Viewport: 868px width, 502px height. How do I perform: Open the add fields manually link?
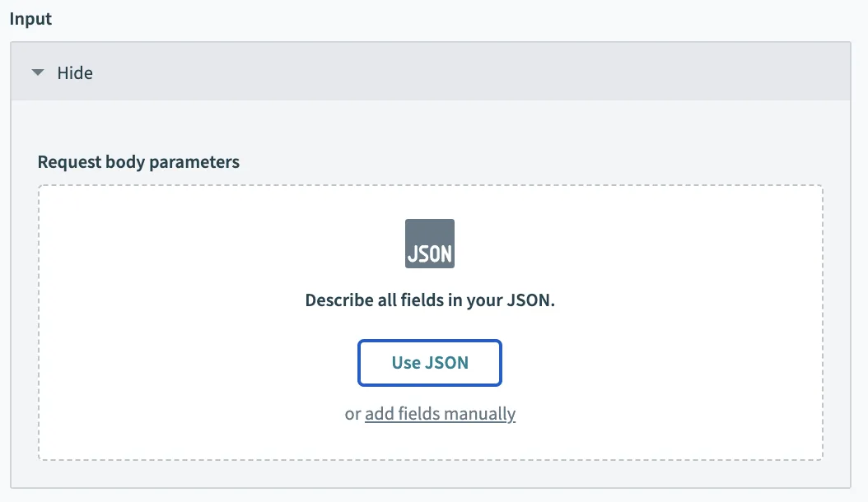pyautogui.click(x=440, y=414)
